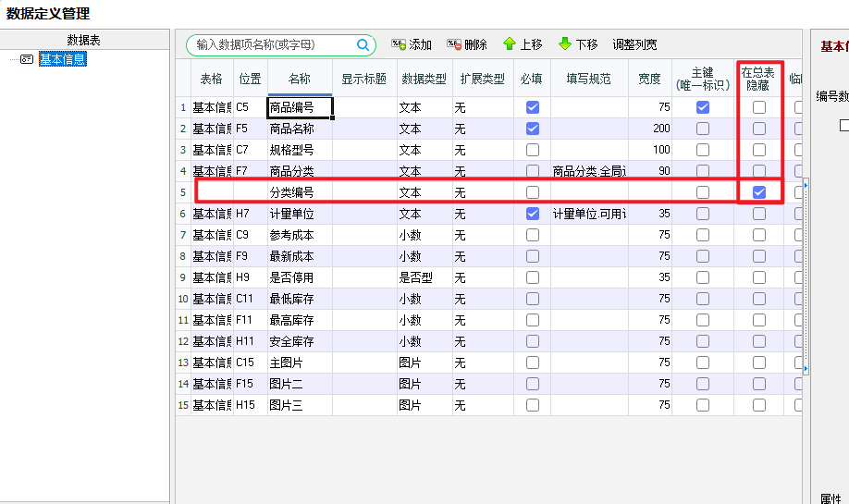Select row number 5 header

click(x=183, y=192)
